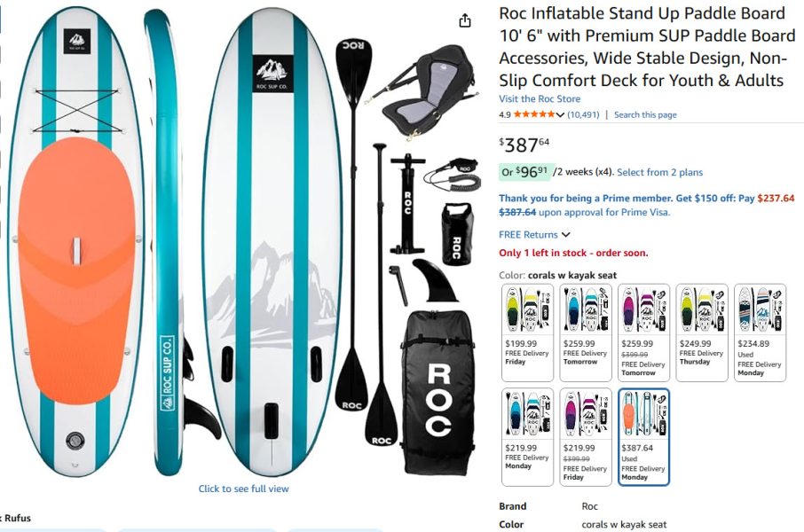Pick the $219.99 Friday delivery variant
This screenshot has height=532, width=804.
click(x=586, y=437)
